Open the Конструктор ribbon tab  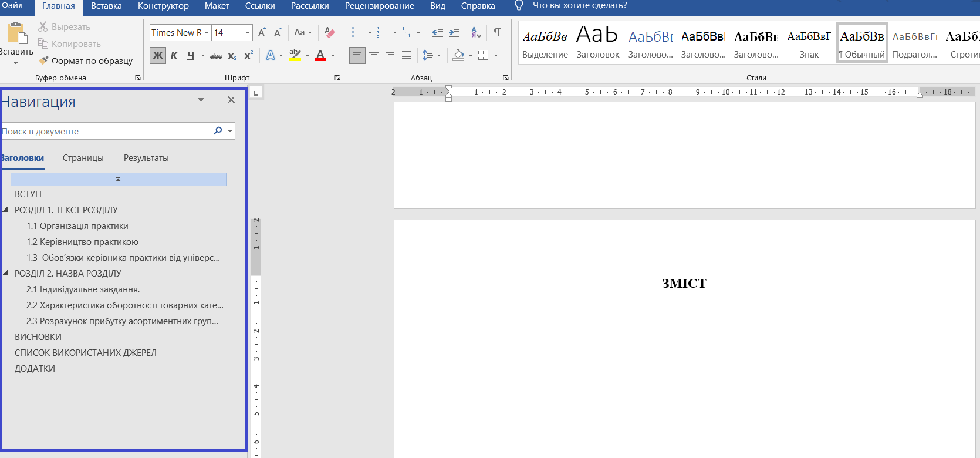163,6
